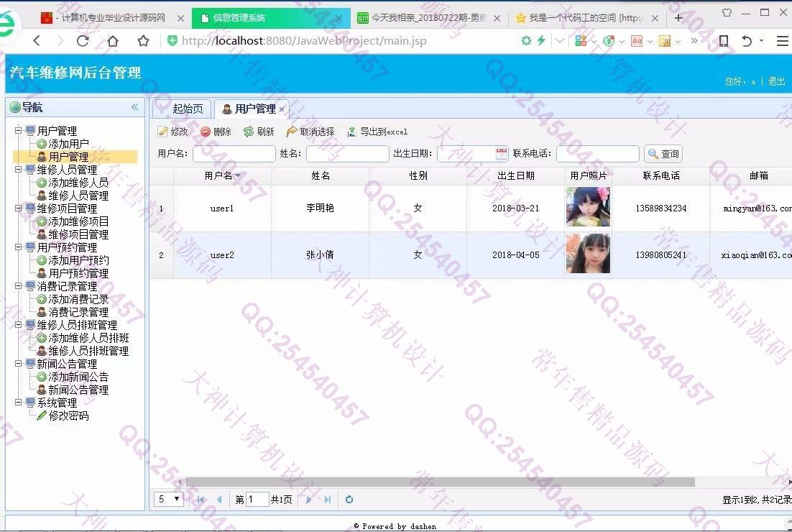Bookmark page with the star icon
792x532 pixels.
pyautogui.click(x=144, y=41)
